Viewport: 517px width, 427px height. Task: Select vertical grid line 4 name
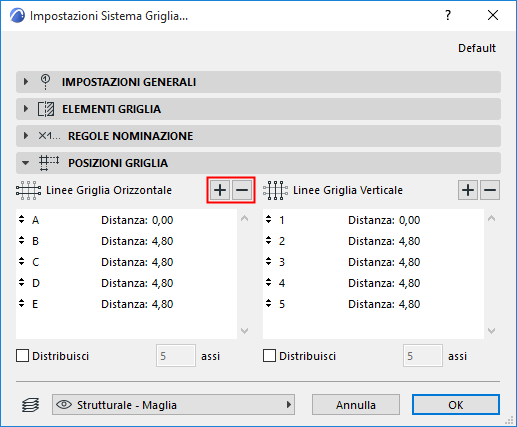[282, 283]
